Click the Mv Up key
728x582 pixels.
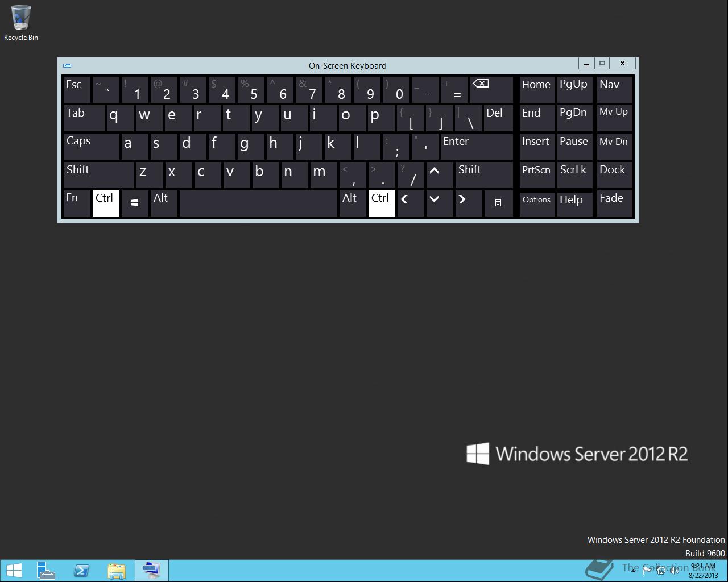614,118
